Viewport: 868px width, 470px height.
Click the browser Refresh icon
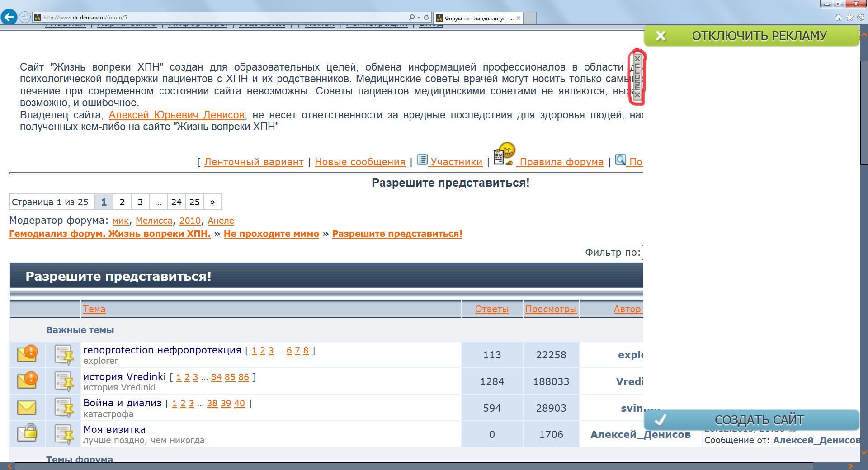tap(426, 17)
